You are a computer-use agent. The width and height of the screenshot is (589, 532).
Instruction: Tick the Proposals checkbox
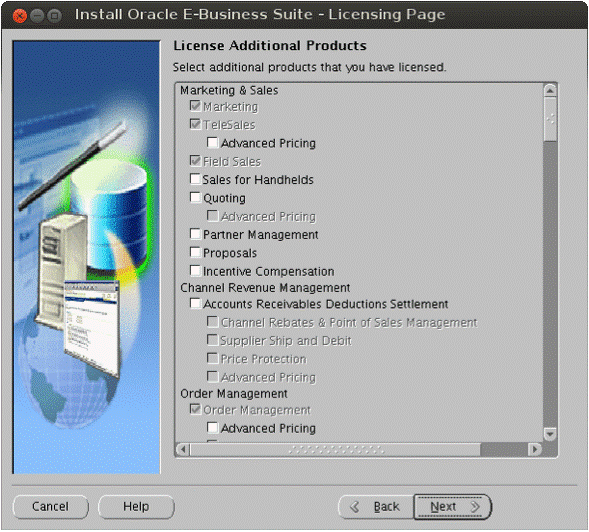tap(195, 252)
